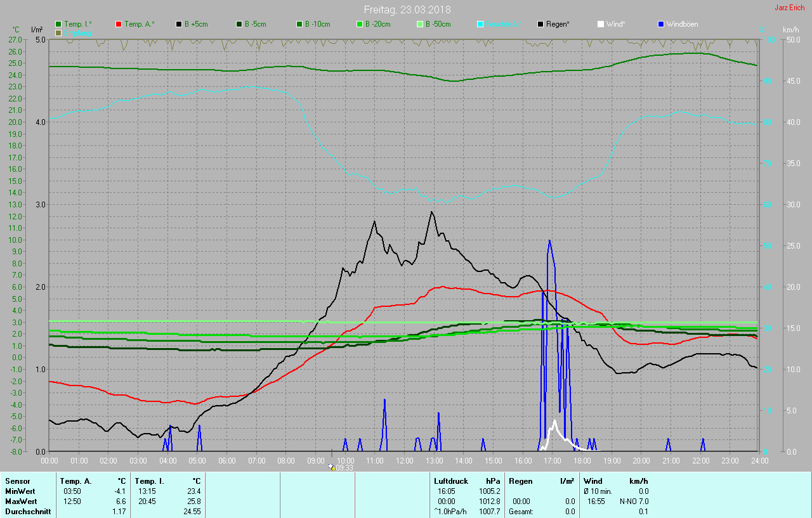The image size is (812, 518).
Task: Click the B -5cm legend square
Action: pyautogui.click(x=240, y=24)
